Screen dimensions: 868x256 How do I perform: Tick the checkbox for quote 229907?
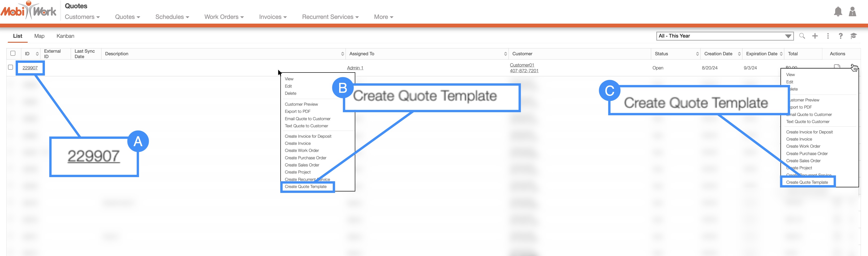coord(10,67)
